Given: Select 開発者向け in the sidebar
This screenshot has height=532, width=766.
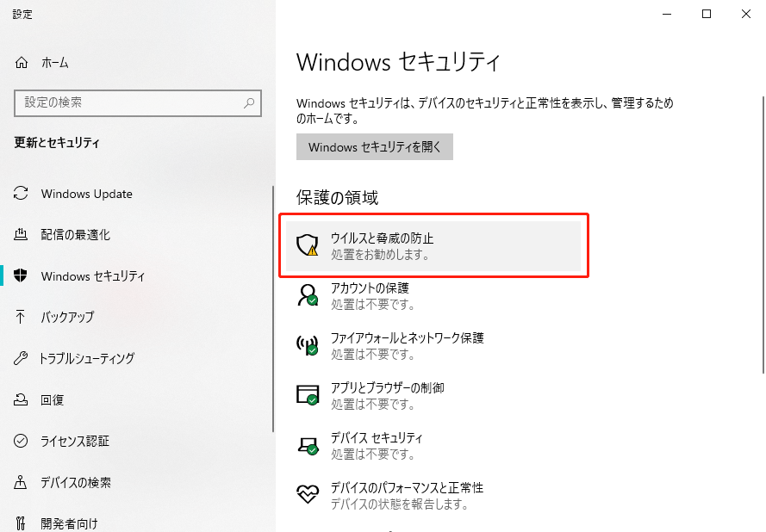Looking at the screenshot, I should (x=69, y=523).
